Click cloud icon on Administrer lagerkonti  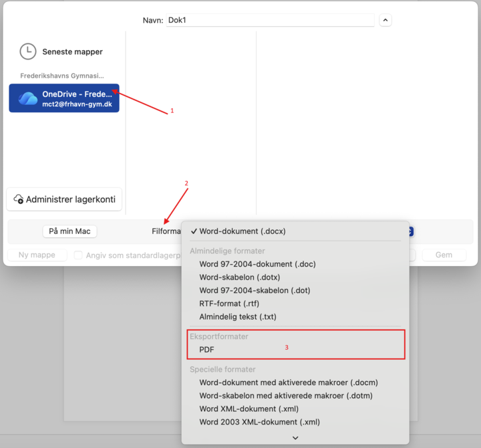coord(19,199)
